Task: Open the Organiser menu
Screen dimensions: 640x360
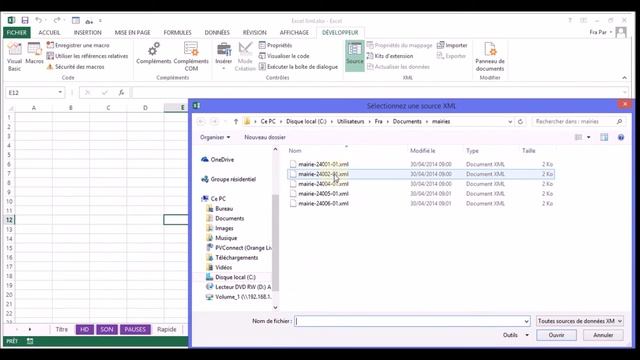Action: (x=215, y=137)
